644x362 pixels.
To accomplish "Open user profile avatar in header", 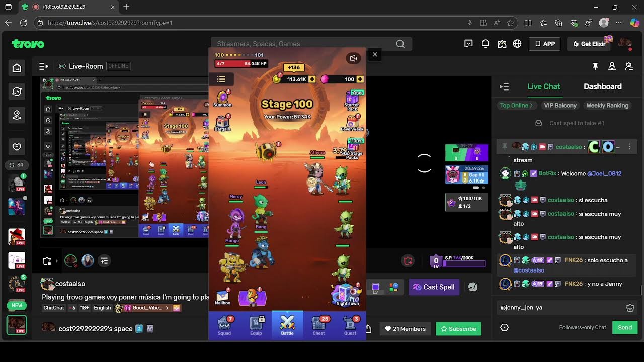I will tap(625, 43).
